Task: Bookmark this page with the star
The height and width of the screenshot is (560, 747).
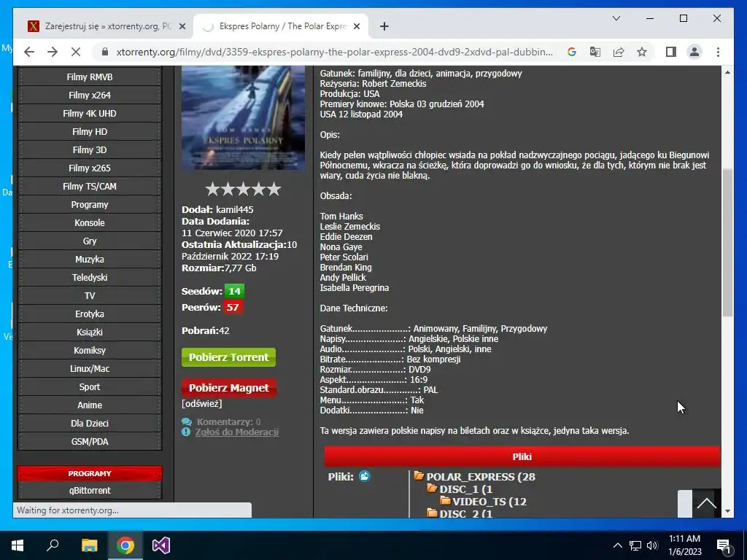Action: click(x=642, y=52)
